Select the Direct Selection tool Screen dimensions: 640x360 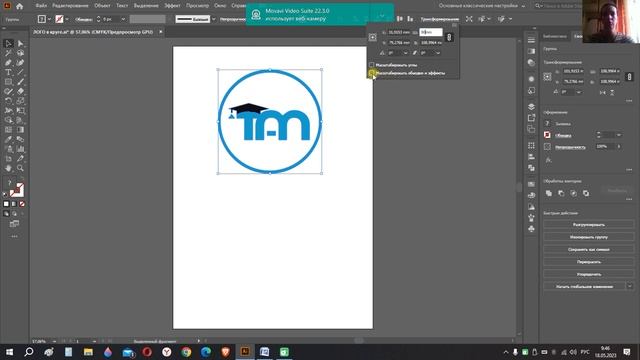click(20, 43)
